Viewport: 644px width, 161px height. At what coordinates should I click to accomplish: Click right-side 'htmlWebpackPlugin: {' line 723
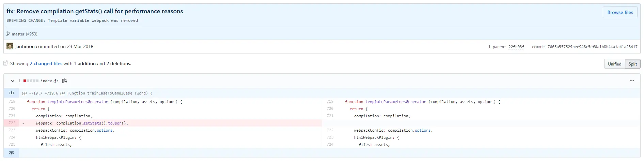(376, 137)
